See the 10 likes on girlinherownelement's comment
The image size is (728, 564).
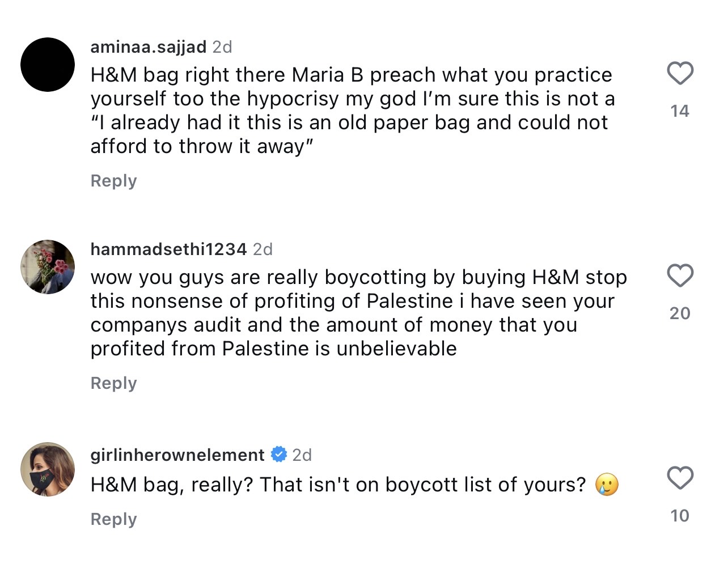(x=680, y=516)
